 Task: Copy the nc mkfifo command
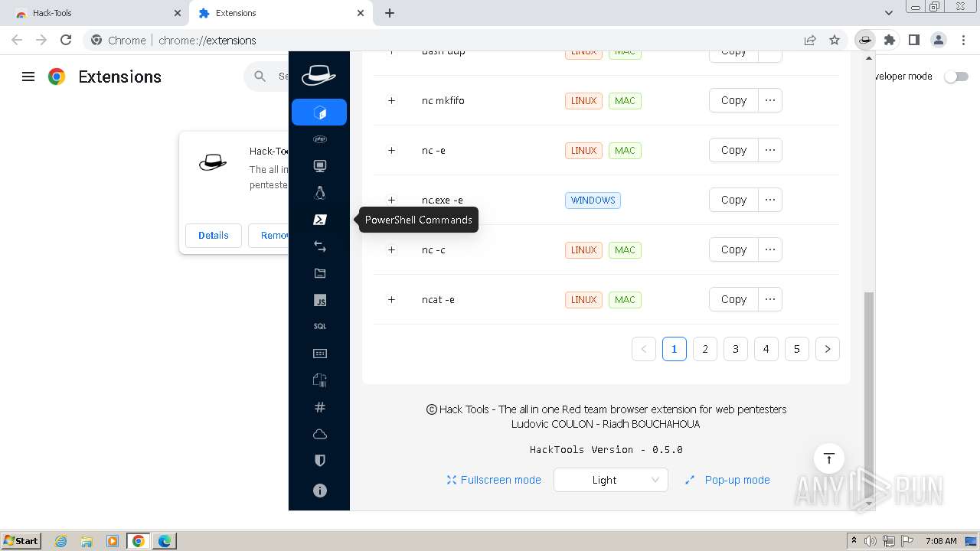(x=733, y=100)
